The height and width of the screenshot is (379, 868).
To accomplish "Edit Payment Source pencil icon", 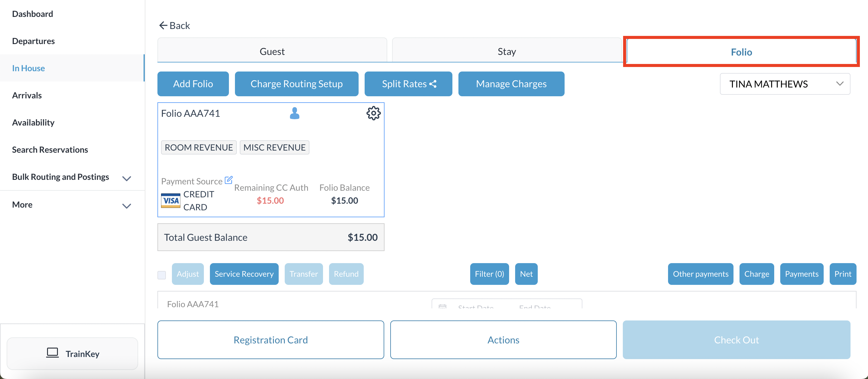I will point(228,180).
